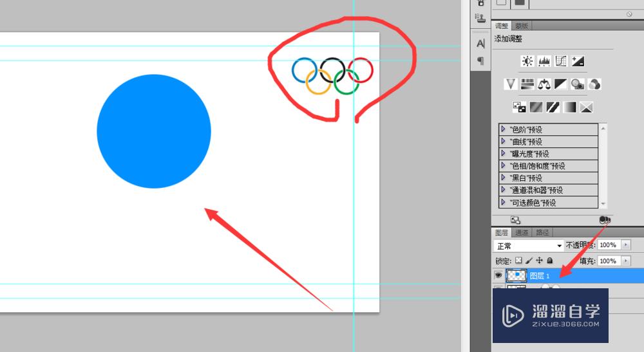Select the 图层 1 layer name

[x=540, y=275]
